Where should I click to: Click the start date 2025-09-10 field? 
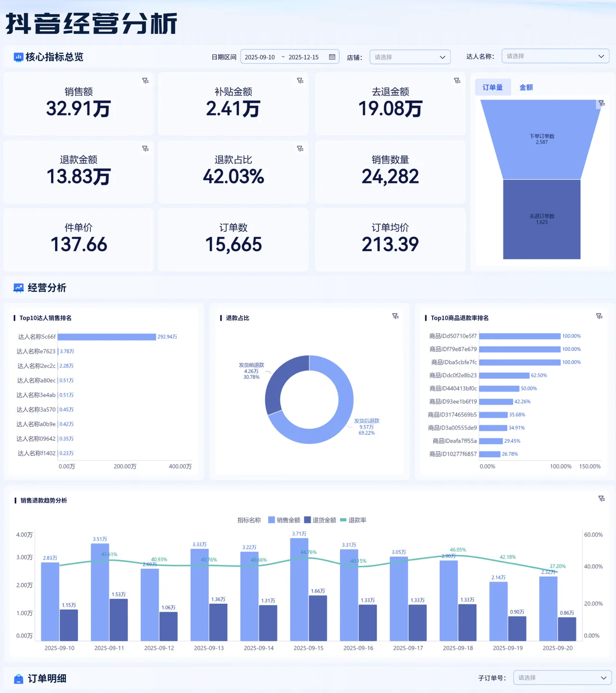(260, 57)
